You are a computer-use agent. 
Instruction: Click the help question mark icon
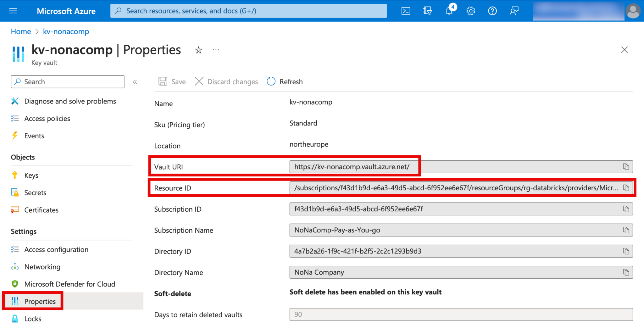coord(492,11)
